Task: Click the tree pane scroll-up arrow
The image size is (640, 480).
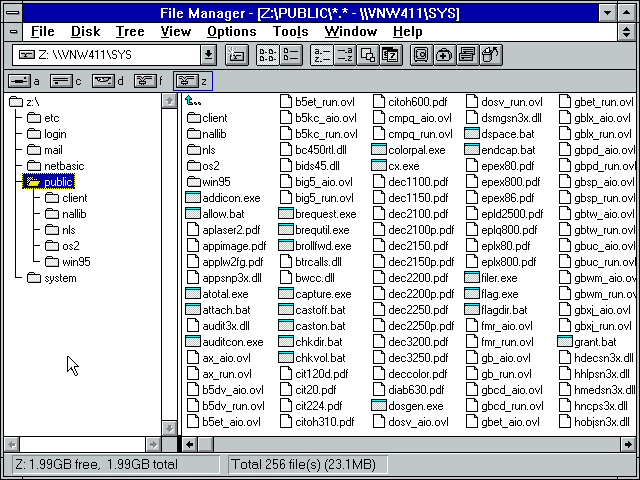Action: 169,101
